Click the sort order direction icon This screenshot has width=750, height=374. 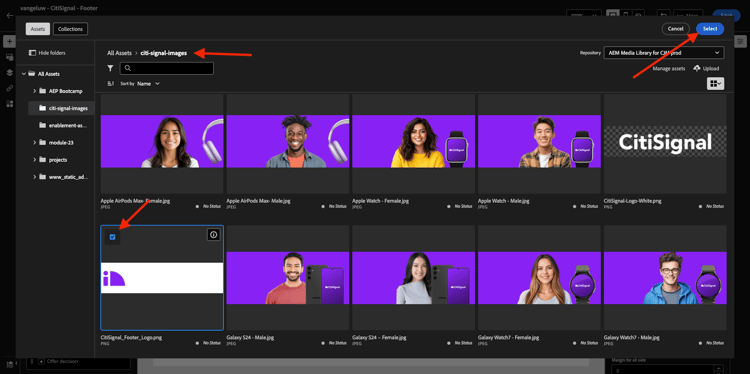coord(111,83)
